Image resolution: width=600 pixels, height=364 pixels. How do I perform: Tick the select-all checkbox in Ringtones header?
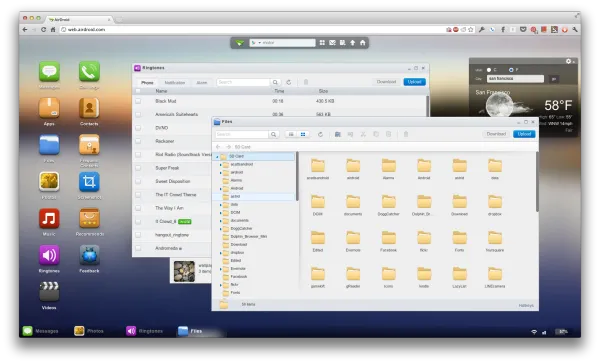tap(138, 91)
